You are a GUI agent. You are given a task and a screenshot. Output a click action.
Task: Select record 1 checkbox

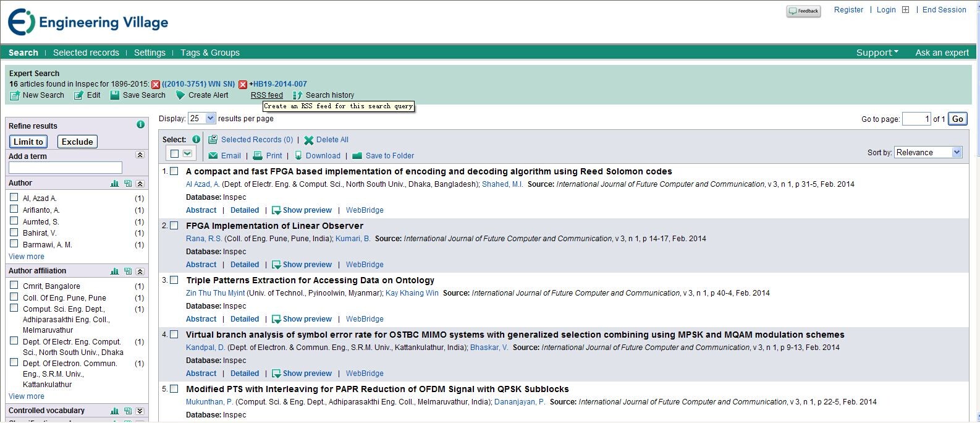[174, 171]
